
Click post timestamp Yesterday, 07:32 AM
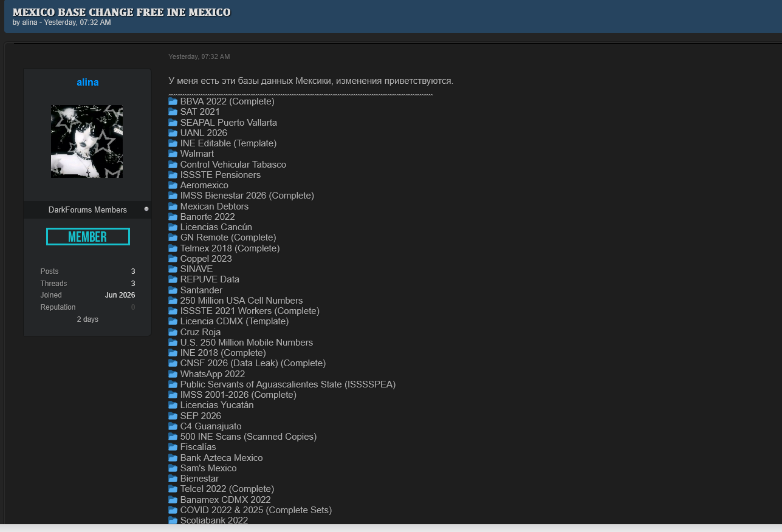199,56
